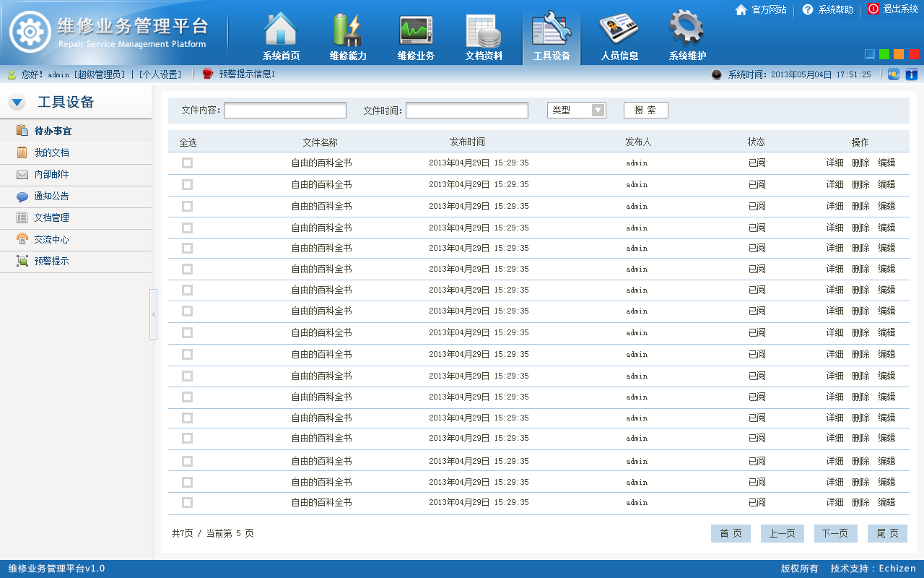
Task: Click 编辑 in the last table row
Action: point(886,502)
